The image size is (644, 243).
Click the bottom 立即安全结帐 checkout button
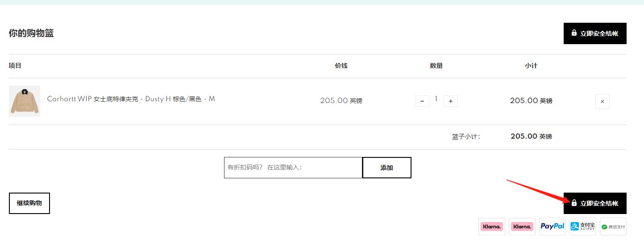(x=595, y=203)
